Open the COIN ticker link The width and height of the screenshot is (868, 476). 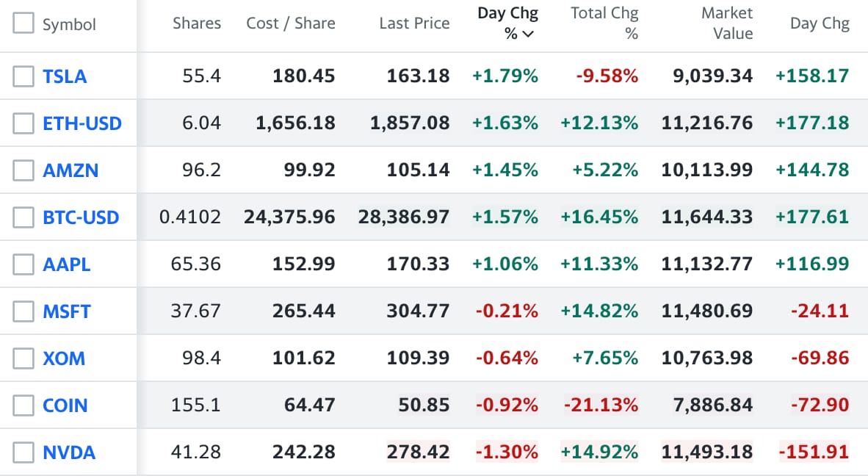pyautogui.click(x=65, y=405)
